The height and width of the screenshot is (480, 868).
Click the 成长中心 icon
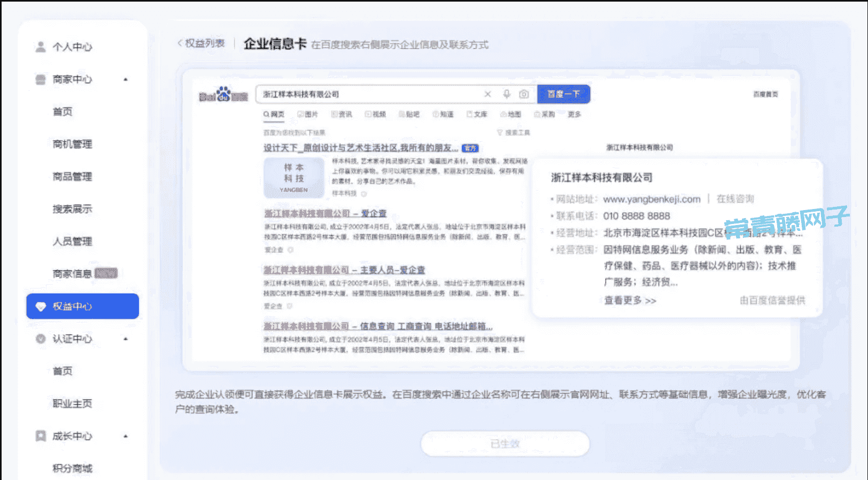(40, 436)
